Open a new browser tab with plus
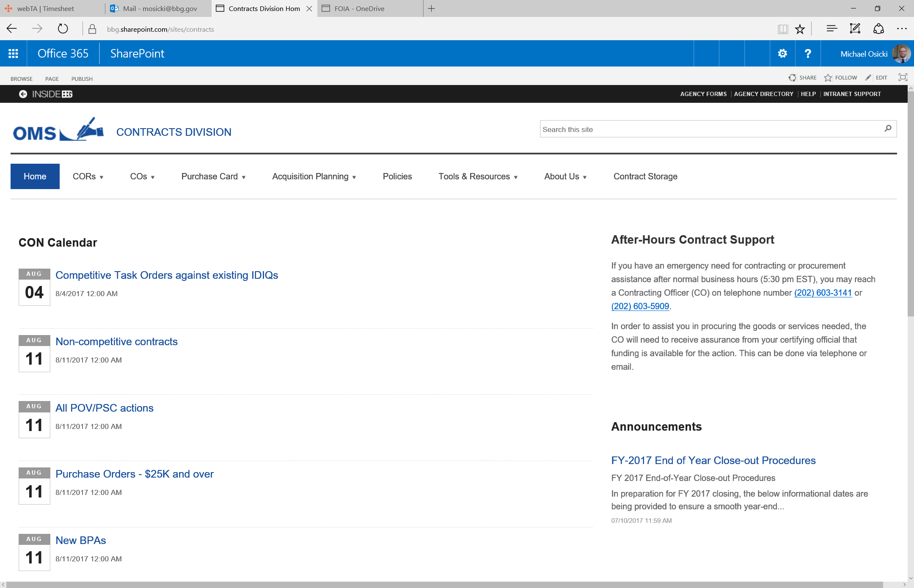Viewport: 914px width, 588px height. click(431, 8)
